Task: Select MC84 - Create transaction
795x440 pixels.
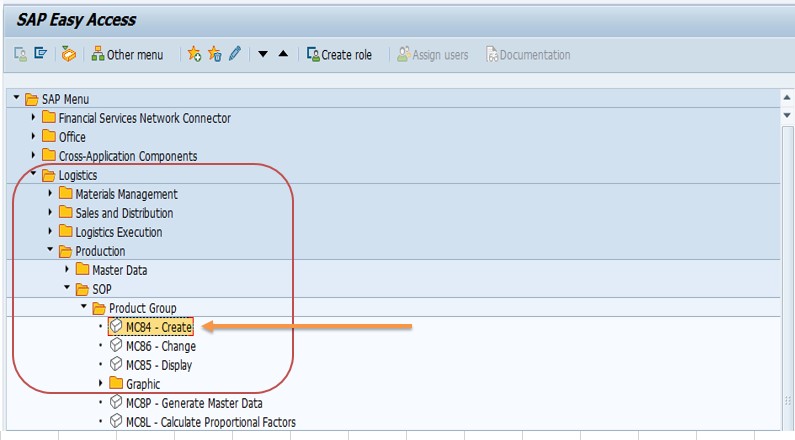Action: 159,327
